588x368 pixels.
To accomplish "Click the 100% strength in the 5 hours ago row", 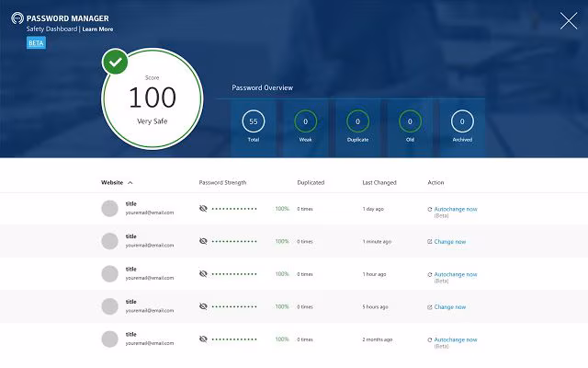I will click(x=282, y=306).
